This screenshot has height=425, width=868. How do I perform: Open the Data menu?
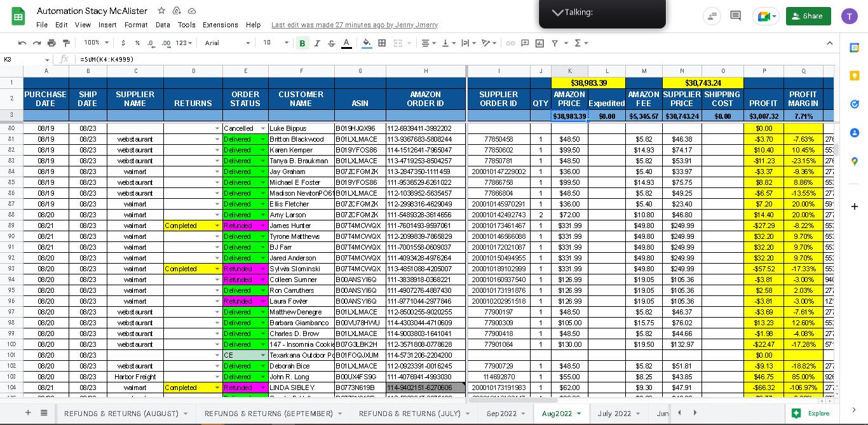tap(163, 25)
